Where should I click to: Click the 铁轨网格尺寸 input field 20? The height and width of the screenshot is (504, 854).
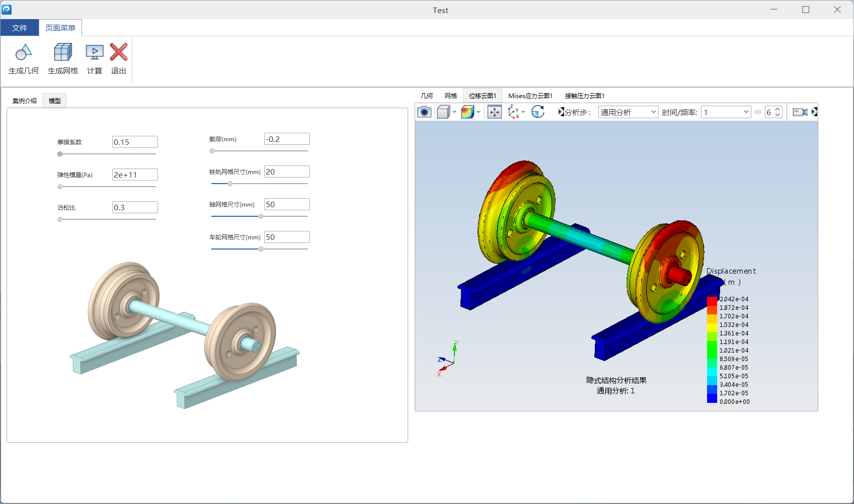click(287, 172)
